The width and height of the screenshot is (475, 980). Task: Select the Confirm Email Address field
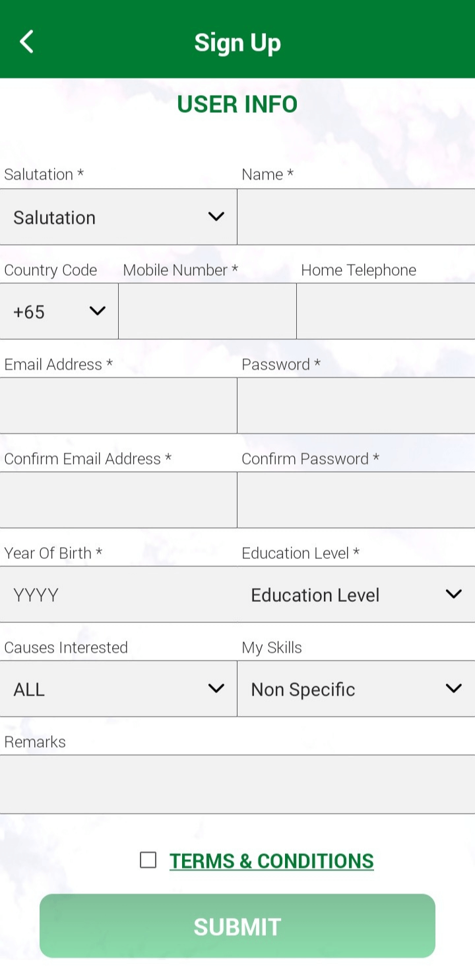click(119, 500)
